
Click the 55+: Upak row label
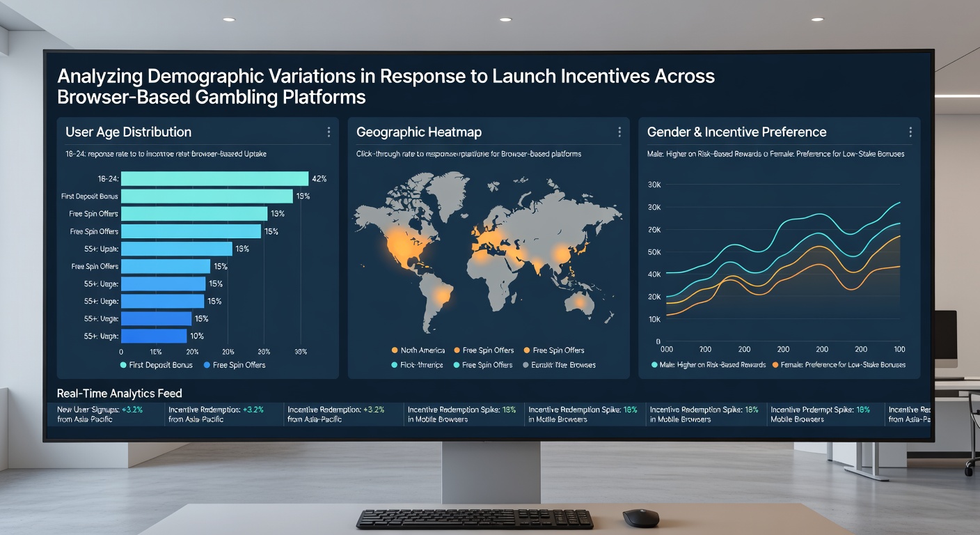point(100,249)
